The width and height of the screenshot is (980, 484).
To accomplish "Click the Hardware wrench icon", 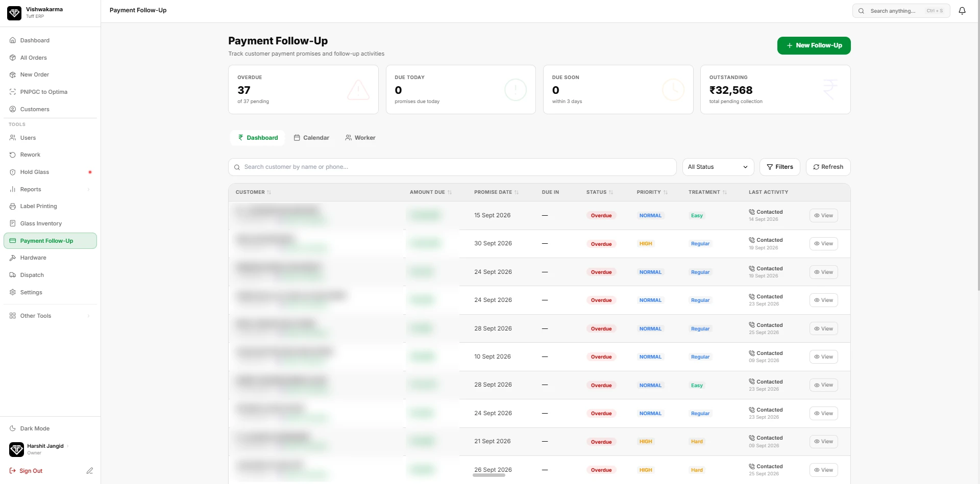I will pyautogui.click(x=13, y=258).
